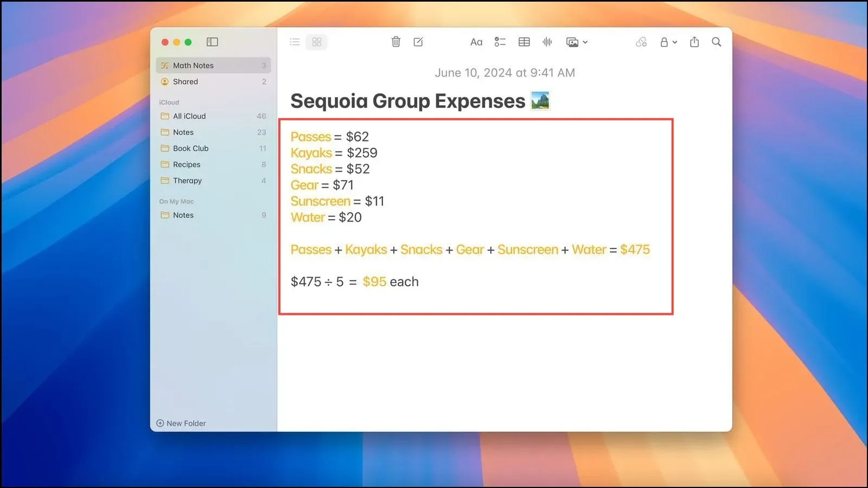The height and width of the screenshot is (488, 868).
Task: Open the iCloud Notes folder
Action: coord(213,132)
